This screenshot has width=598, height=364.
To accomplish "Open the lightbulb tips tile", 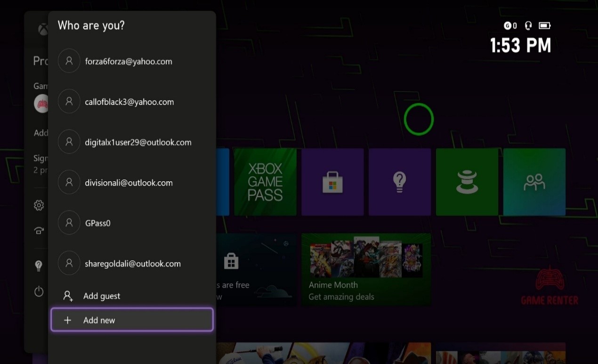I will 400,182.
